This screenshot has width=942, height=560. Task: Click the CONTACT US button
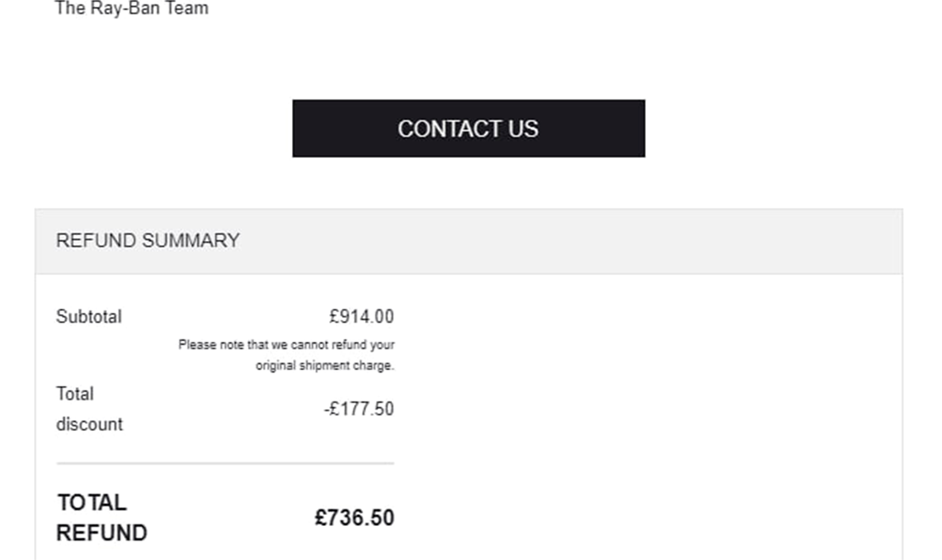point(468,128)
